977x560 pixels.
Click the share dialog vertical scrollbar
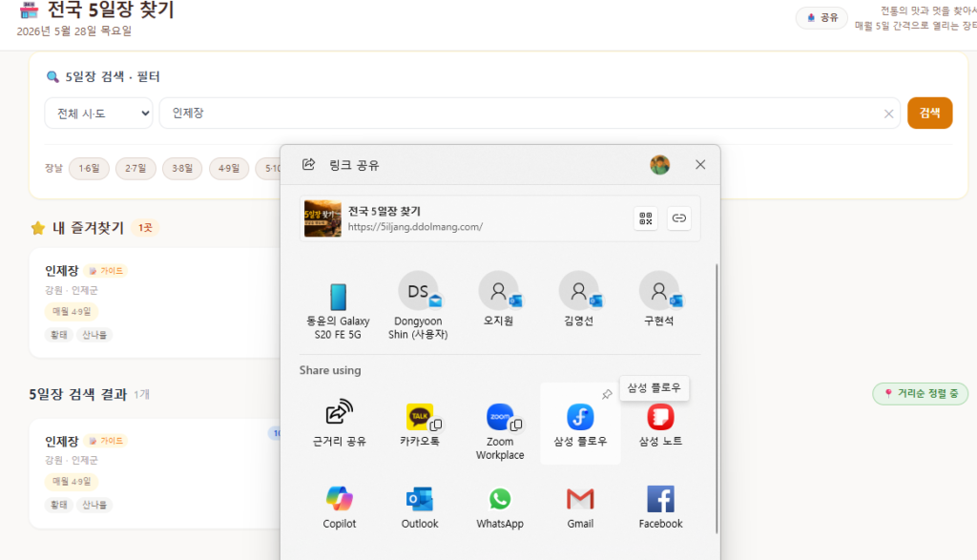[x=717, y=399]
